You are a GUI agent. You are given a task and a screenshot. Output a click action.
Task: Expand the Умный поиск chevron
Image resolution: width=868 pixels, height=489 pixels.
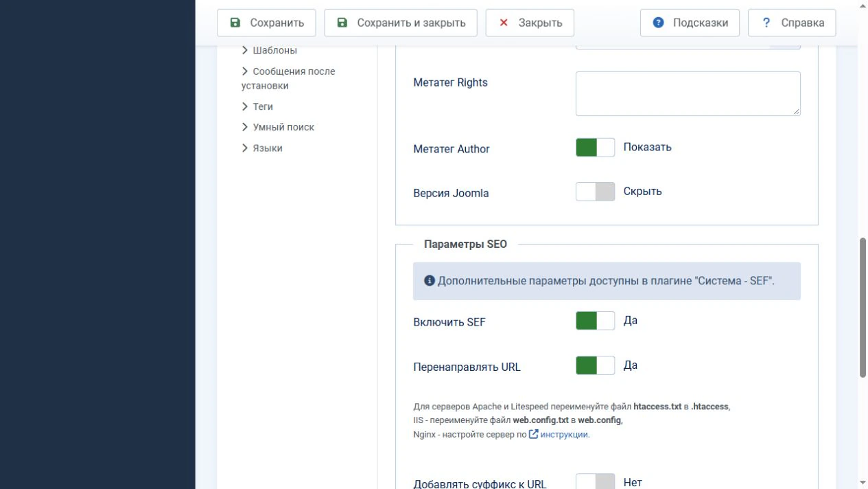pyautogui.click(x=245, y=127)
